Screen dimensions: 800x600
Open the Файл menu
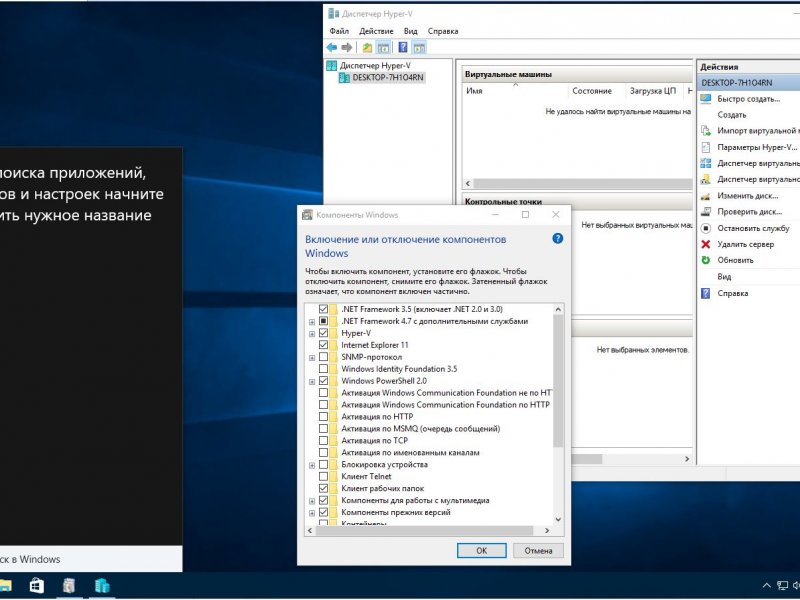[x=339, y=31]
